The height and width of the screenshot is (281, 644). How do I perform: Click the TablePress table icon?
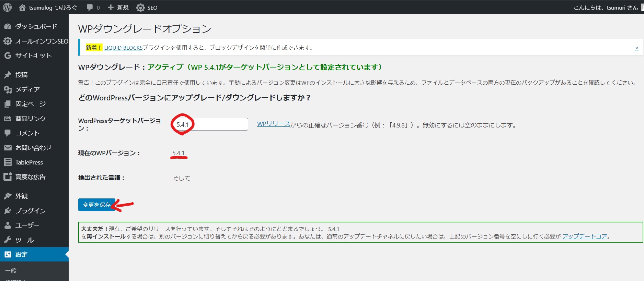click(x=8, y=162)
